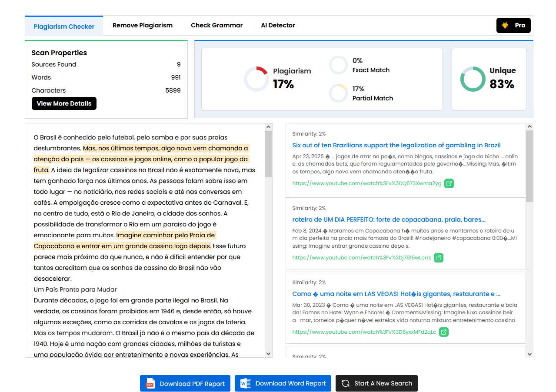Image resolution: width=556 pixels, height=392 pixels.
Task: Click the Words count value 991
Action: coord(176,77)
